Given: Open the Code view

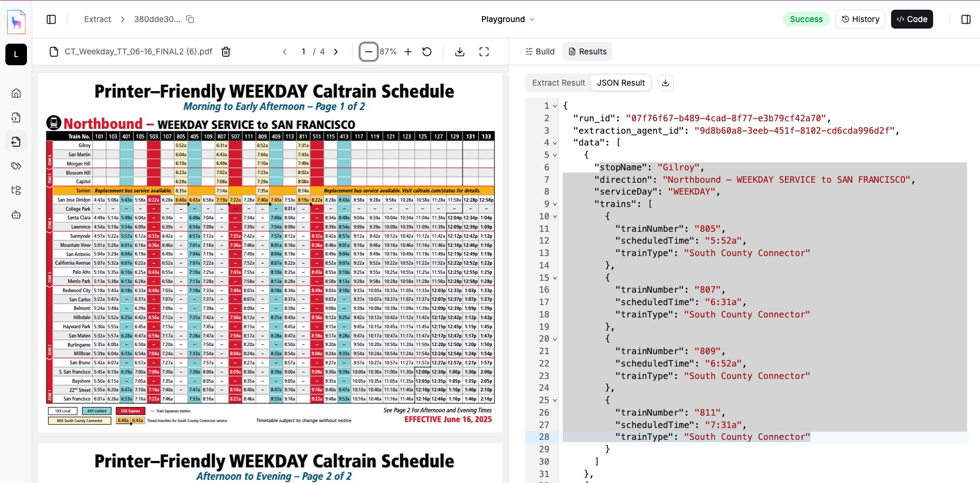Looking at the screenshot, I should point(912,19).
